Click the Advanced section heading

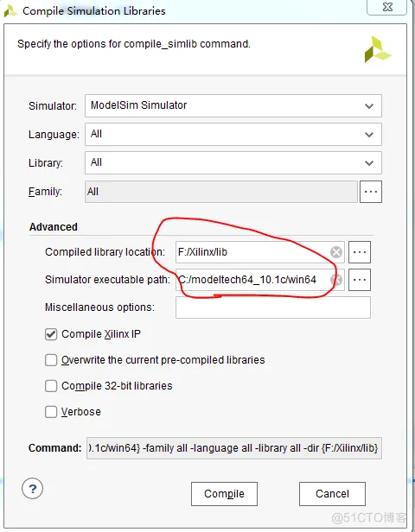point(54,226)
